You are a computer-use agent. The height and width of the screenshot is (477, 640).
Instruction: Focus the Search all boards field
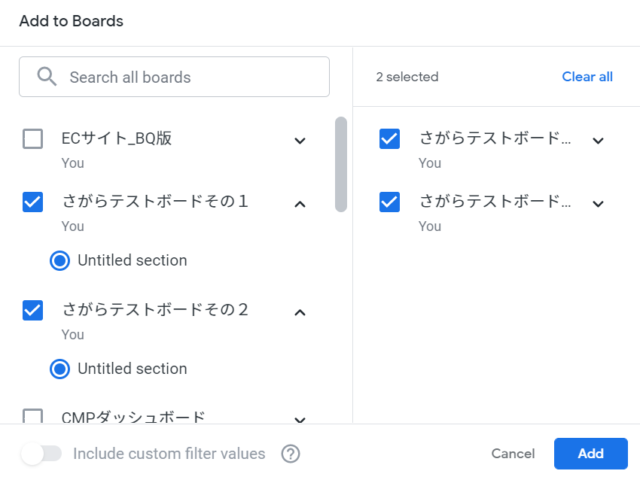click(174, 77)
